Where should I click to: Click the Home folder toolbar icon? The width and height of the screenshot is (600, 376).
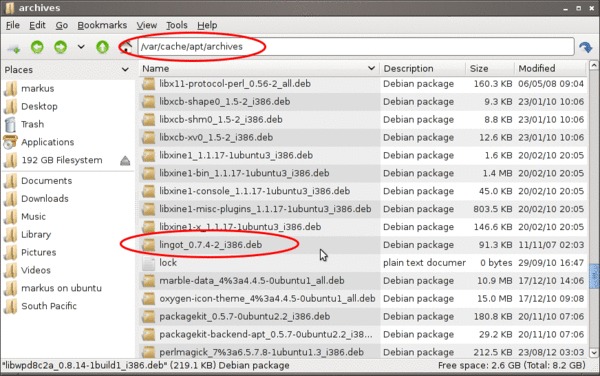tap(126, 47)
